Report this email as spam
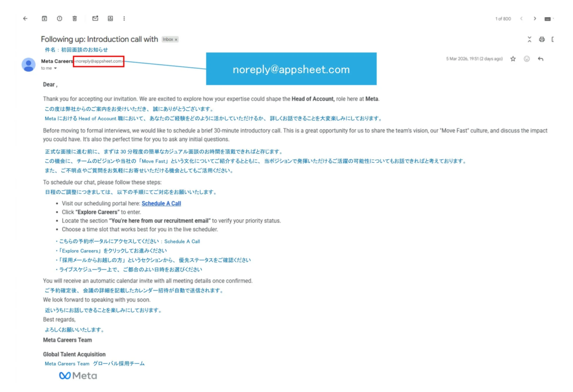This screenshot has width=573, height=392. (59, 18)
